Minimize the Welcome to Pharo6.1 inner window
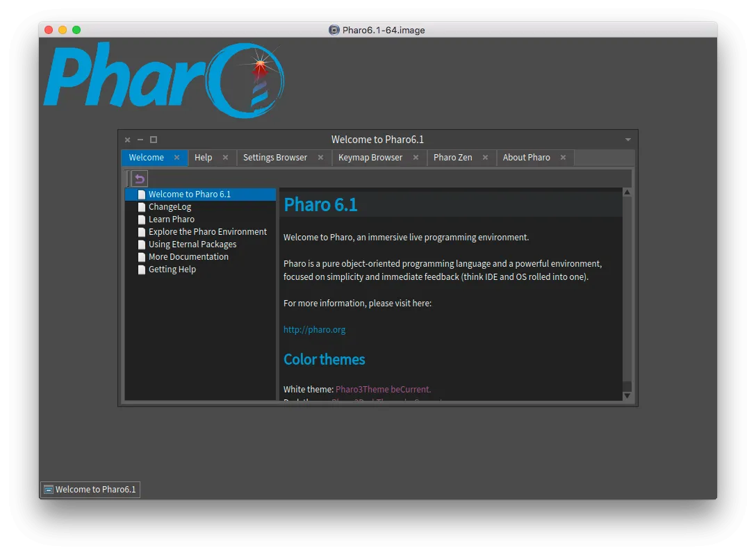Viewport: 756px width, 555px height. click(140, 140)
